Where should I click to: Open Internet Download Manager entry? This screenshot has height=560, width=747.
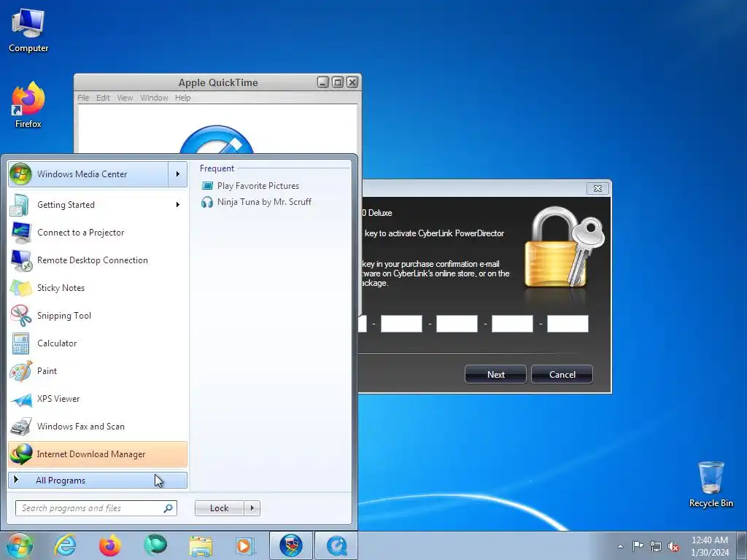pyautogui.click(x=98, y=454)
